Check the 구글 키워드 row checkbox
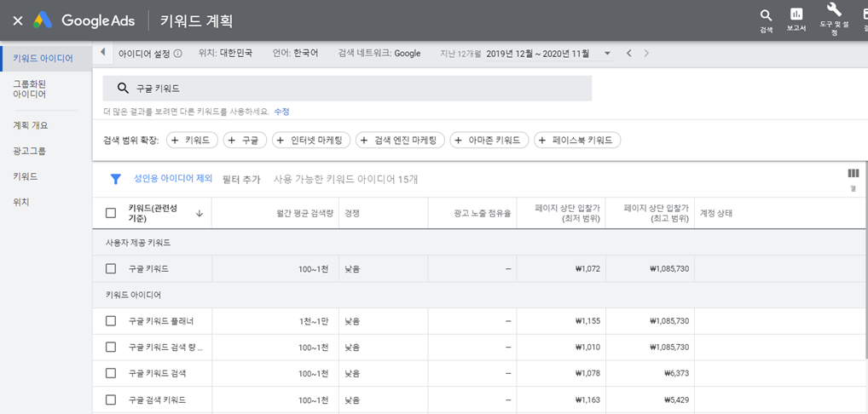 (111, 268)
